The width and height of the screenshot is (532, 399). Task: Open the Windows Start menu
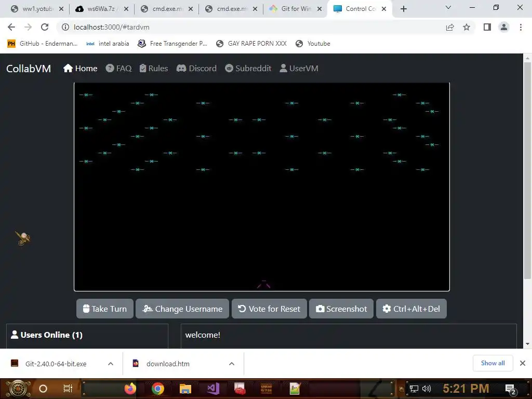point(18,389)
